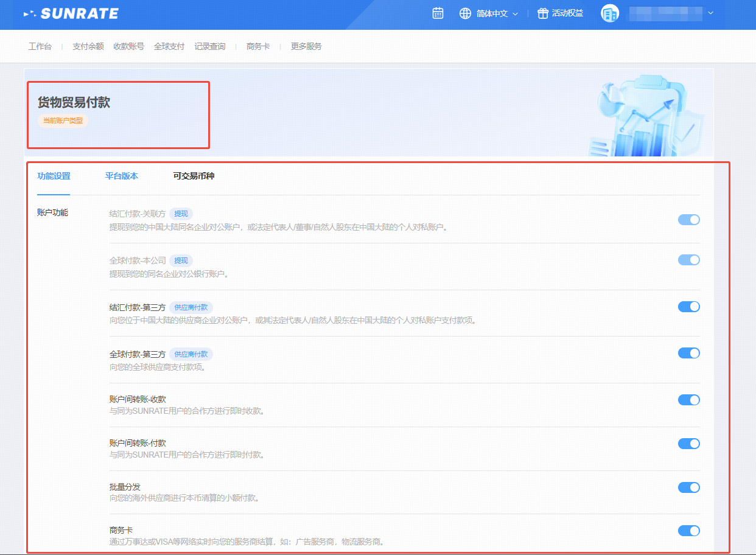Click the clipboard chart illustration
Image resolution: width=756 pixels, height=555 pixels.
[x=645, y=116]
